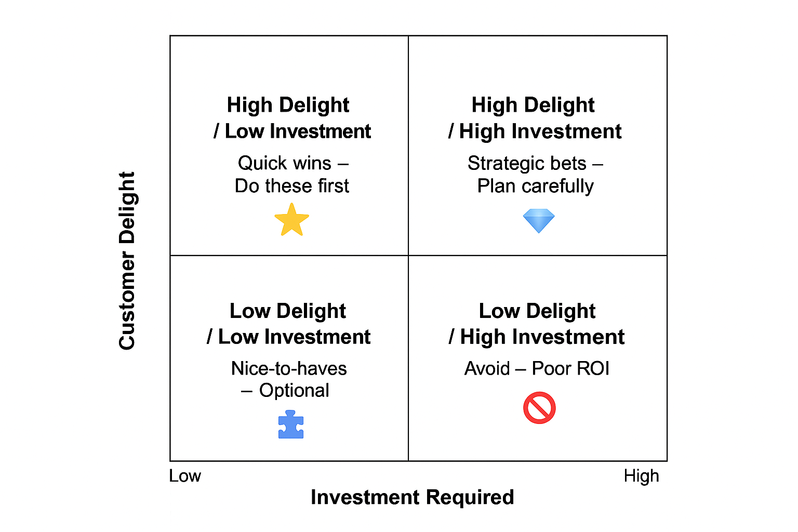Click the yellow star icon
Image resolution: width=798 pixels, height=532 pixels.
click(x=291, y=220)
